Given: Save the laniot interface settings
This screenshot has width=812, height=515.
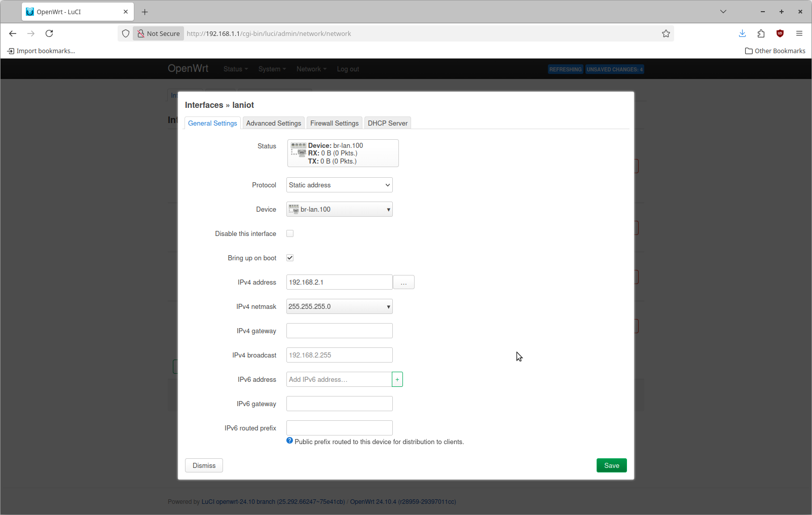Looking at the screenshot, I should (x=611, y=465).
